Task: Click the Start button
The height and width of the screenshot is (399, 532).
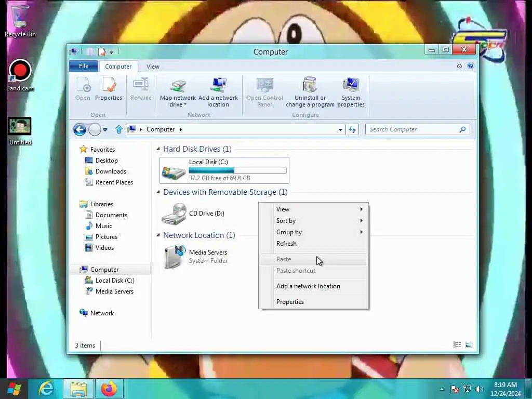Action: click(14, 389)
